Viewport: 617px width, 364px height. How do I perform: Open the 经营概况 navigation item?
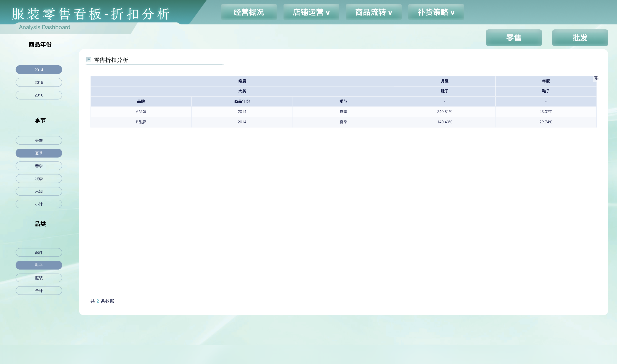click(249, 12)
